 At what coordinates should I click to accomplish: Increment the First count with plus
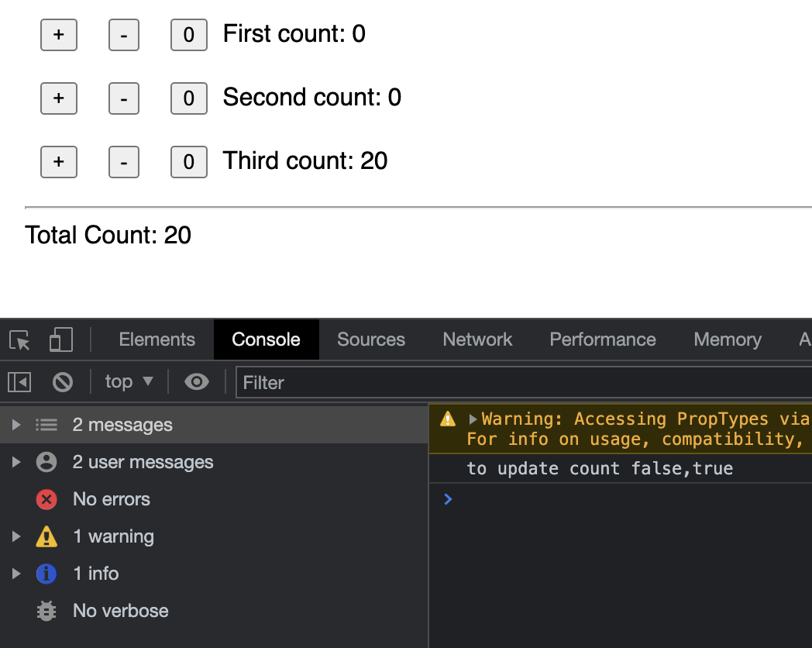click(x=59, y=35)
